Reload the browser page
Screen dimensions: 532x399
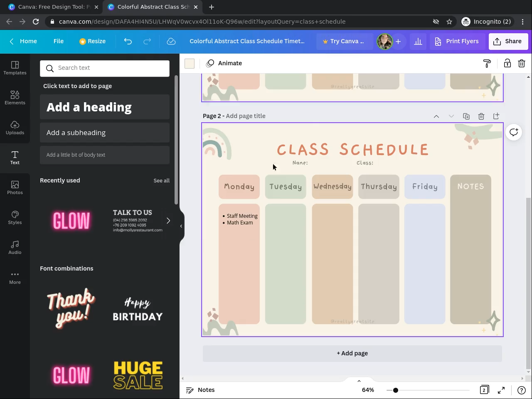point(36,22)
